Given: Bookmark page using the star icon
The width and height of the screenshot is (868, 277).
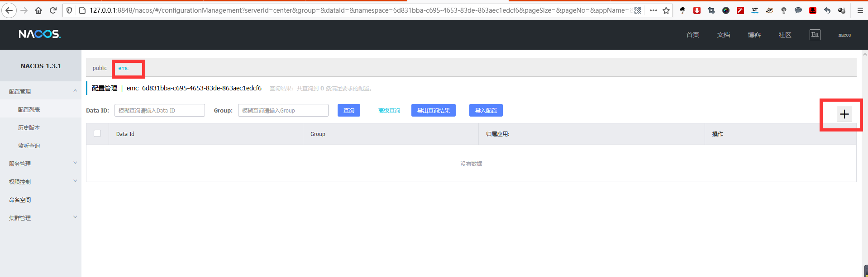Looking at the screenshot, I should (666, 10).
